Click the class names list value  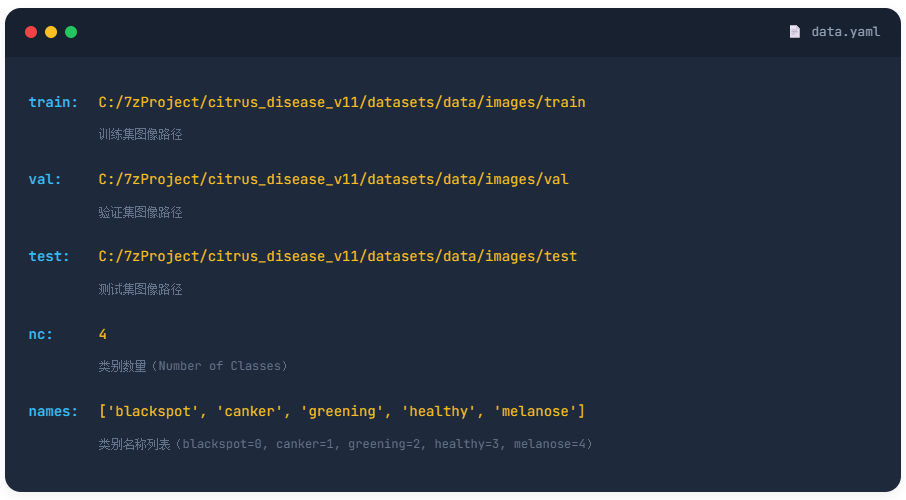342,411
